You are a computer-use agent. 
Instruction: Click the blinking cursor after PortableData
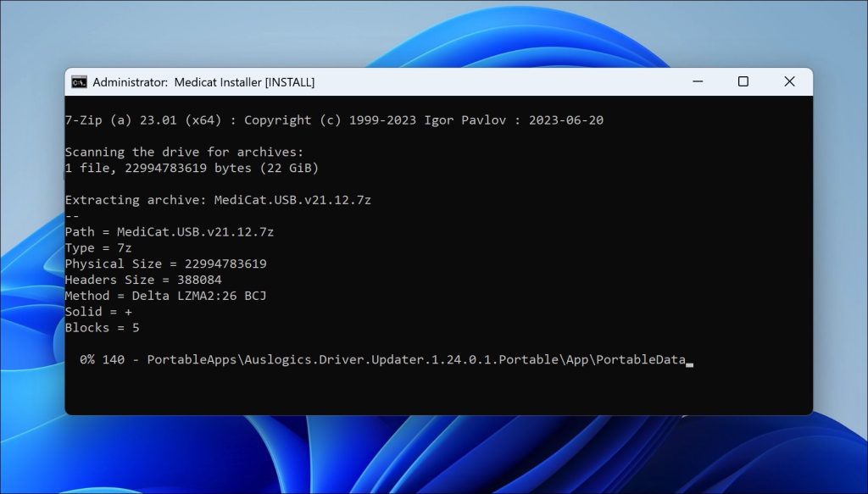tap(690, 363)
